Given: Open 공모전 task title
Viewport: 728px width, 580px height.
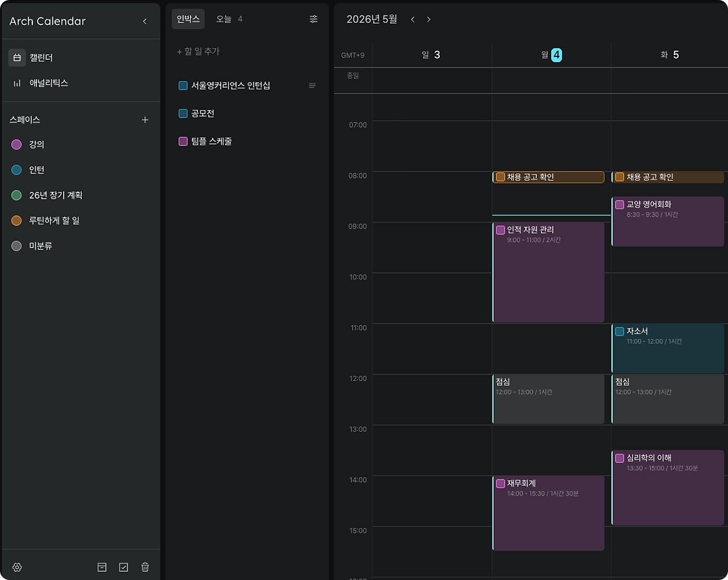Looking at the screenshot, I should (203, 113).
